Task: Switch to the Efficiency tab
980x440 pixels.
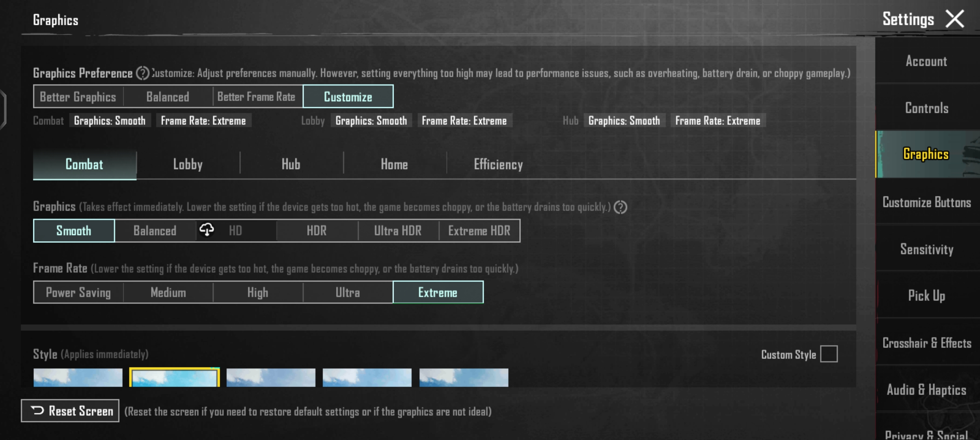Action: coord(498,165)
